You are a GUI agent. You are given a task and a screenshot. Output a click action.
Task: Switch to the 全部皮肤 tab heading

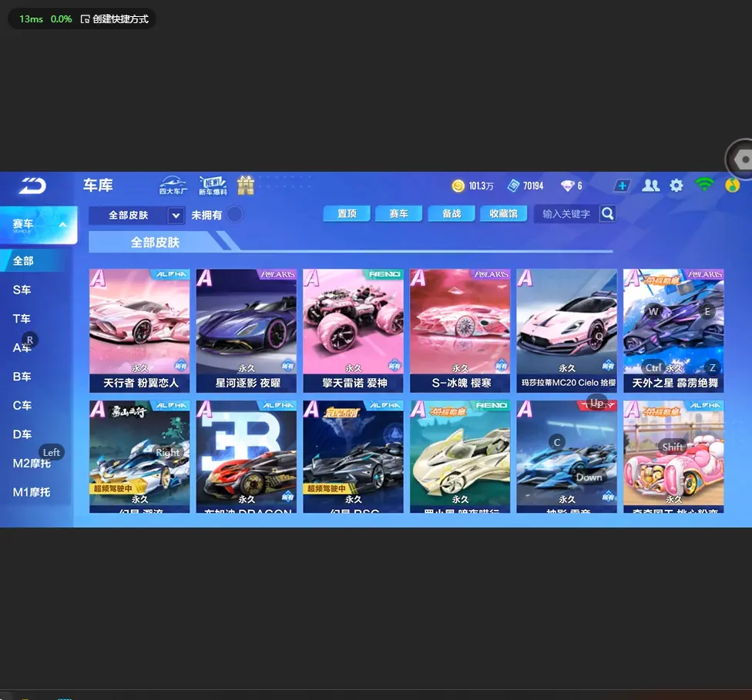point(155,242)
